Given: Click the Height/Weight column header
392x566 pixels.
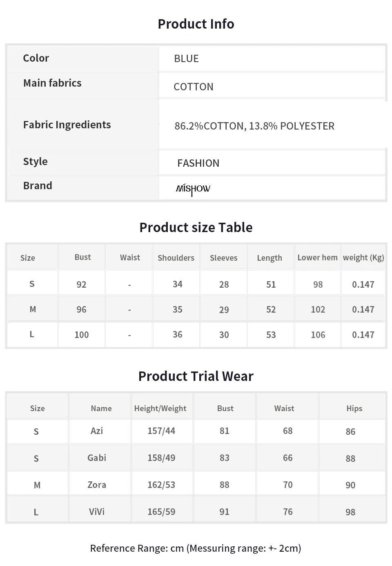Looking at the screenshot, I should (x=160, y=408).
